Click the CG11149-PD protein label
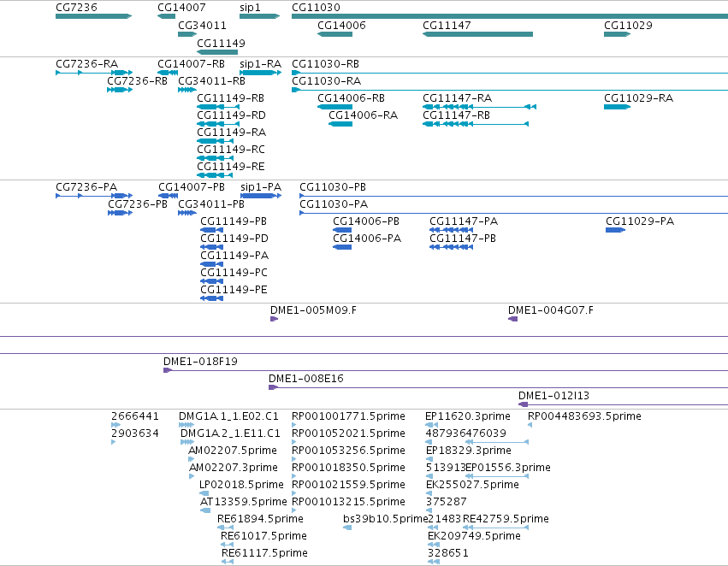The height and width of the screenshot is (566, 728). (234, 239)
